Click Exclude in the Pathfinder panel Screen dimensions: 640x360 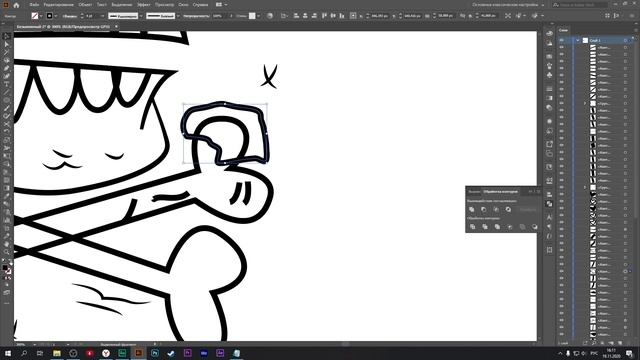pos(508,209)
